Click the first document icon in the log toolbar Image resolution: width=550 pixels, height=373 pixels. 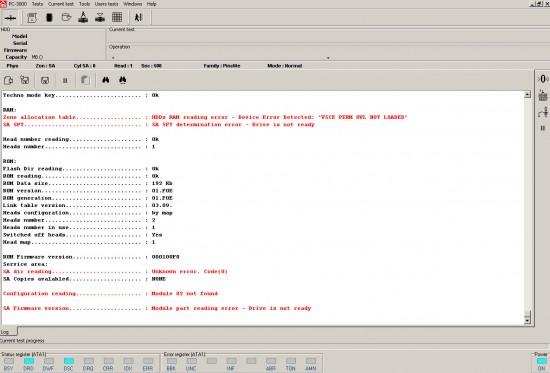[8, 80]
